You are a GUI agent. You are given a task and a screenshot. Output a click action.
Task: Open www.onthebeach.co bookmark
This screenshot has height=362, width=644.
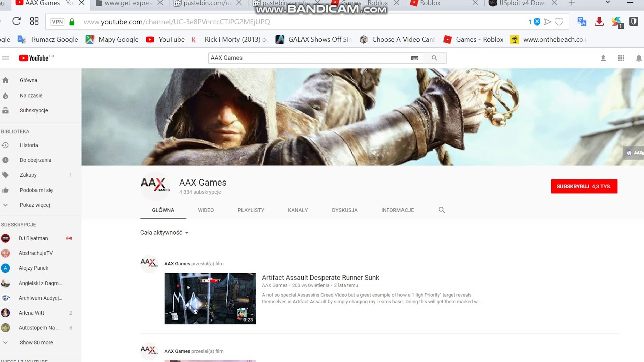click(x=548, y=39)
